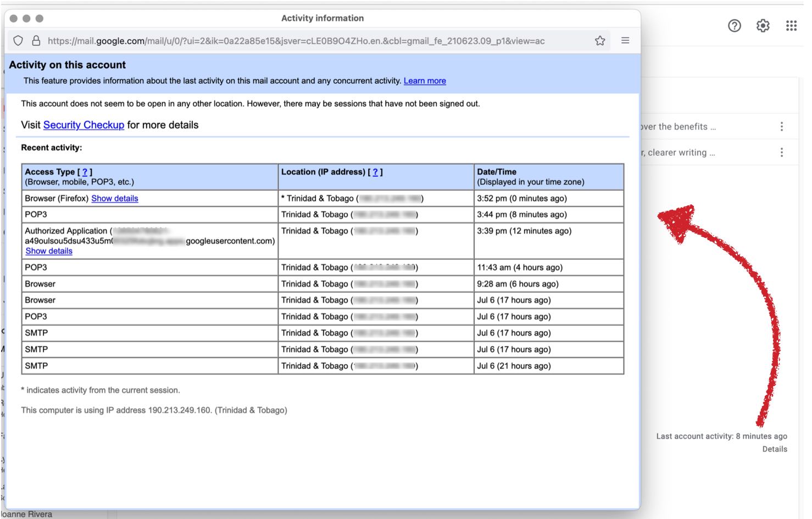Viewport: 812px width, 519px height.
Task: Bookmark this page with star icon
Action: click(x=599, y=41)
